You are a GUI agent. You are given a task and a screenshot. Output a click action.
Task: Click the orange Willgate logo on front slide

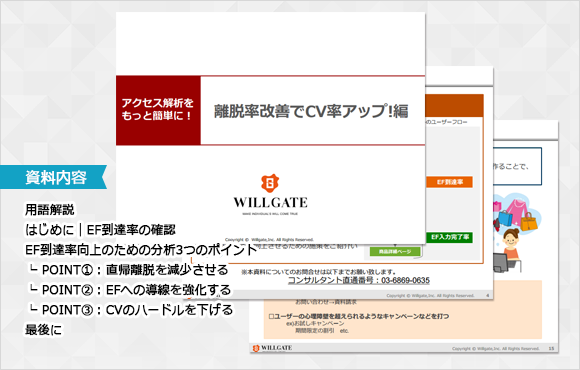coord(270,184)
